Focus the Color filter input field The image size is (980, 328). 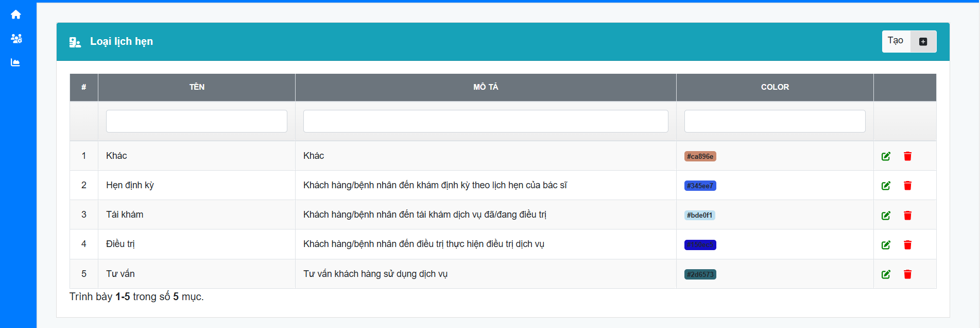[775, 121]
